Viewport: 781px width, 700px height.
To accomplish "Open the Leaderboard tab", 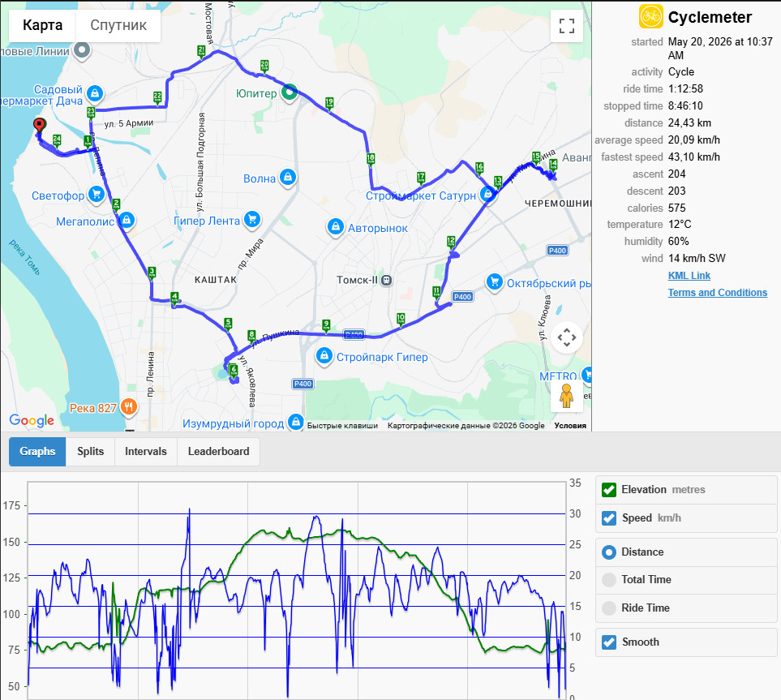I will pyautogui.click(x=218, y=451).
